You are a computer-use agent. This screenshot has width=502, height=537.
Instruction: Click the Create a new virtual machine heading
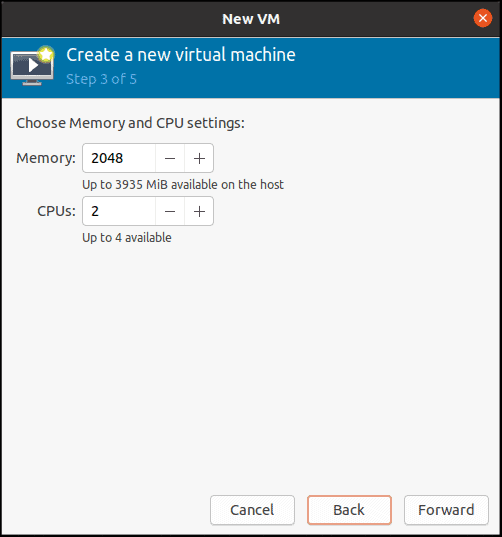click(181, 55)
